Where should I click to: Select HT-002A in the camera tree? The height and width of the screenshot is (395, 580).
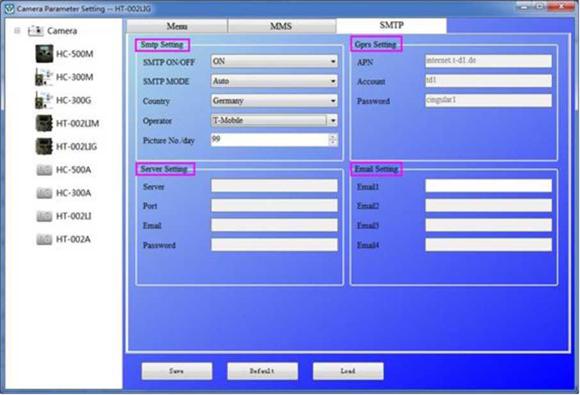73,239
